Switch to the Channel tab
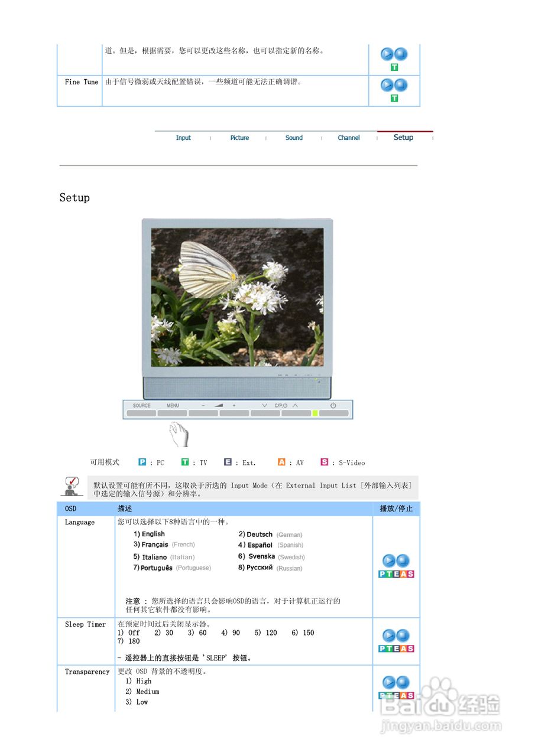 click(x=349, y=138)
